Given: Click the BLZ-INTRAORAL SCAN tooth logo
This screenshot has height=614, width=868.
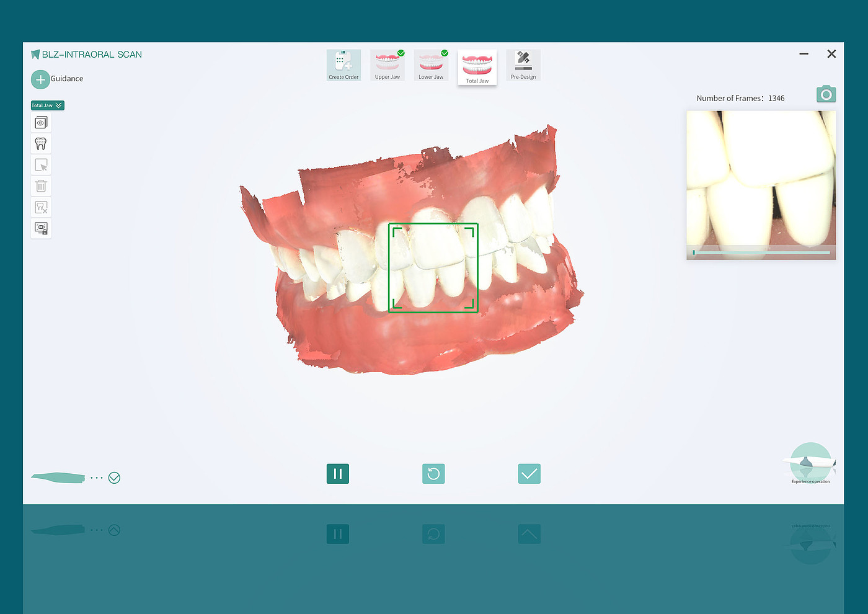Looking at the screenshot, I should (x=35, y=55).
